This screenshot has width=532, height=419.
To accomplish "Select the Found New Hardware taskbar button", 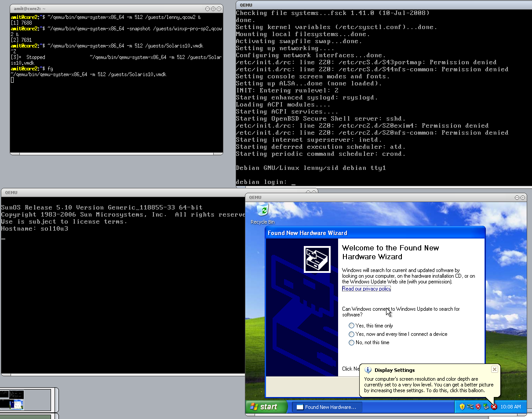I will click(x=327, y=407).
